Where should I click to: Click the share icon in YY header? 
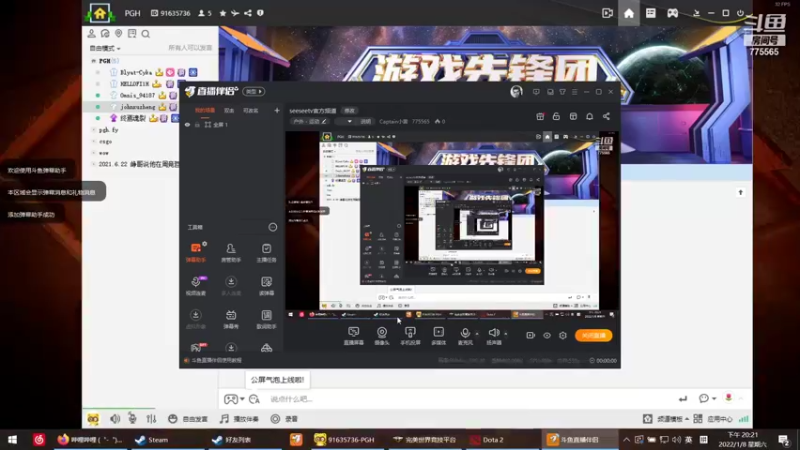248,13
